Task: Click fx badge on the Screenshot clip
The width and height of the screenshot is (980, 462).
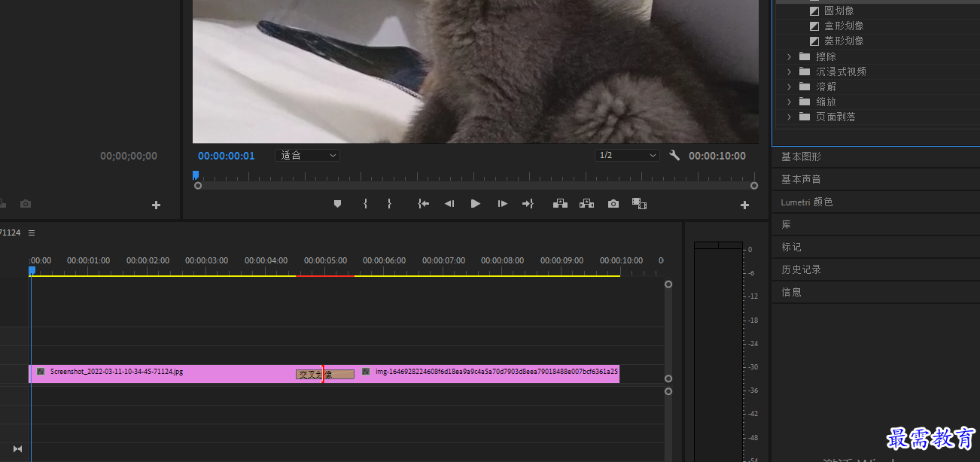Action: [x=41, y=372]
